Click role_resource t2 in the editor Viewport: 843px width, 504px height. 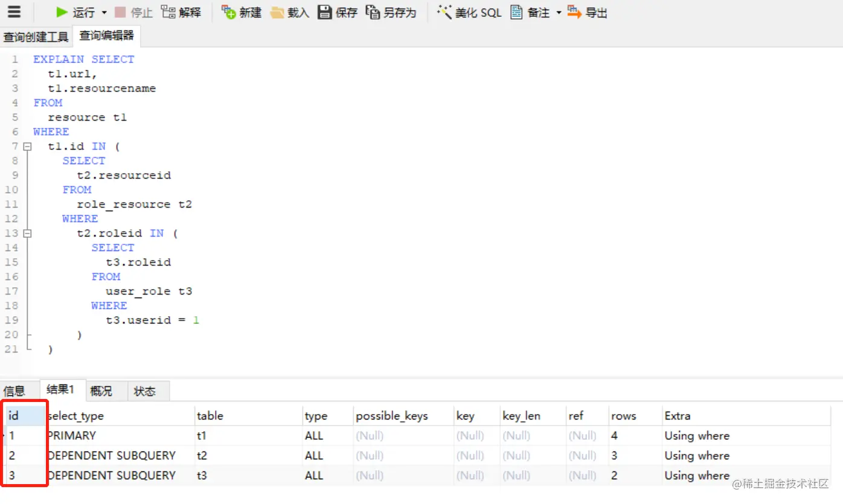tap(134, 204)
